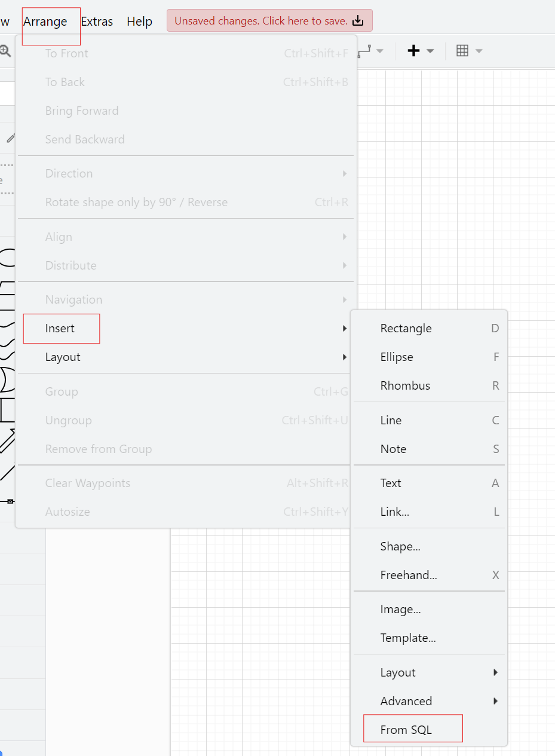Expand the Layout submenu inside Insert
This screenshot has width=555, height=756.
click(398, 672)
